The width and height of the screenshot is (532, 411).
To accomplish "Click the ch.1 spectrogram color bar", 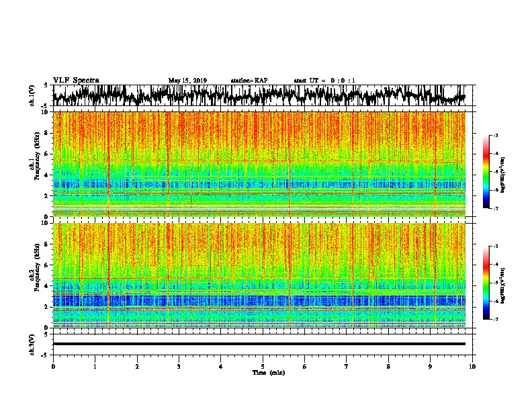I will click(486, 172).
